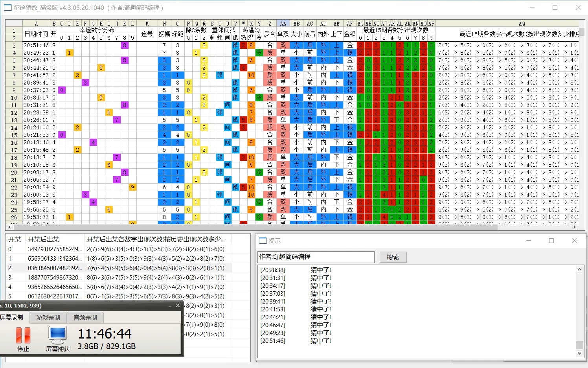Viewport: 588px width, 368px height.
Task: Minimize the 提示 dialog window
Action: 529,241
